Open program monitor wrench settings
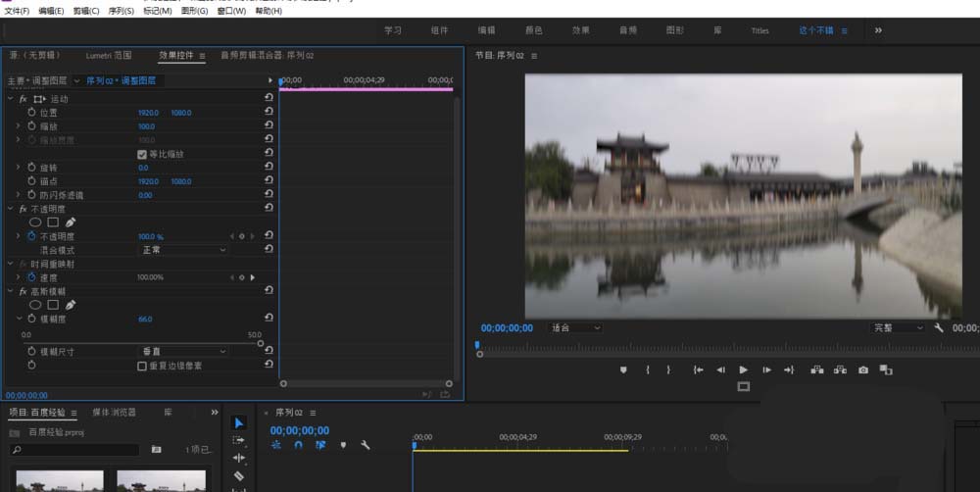Viewport: 980px width, 492px height. point(938,327)
